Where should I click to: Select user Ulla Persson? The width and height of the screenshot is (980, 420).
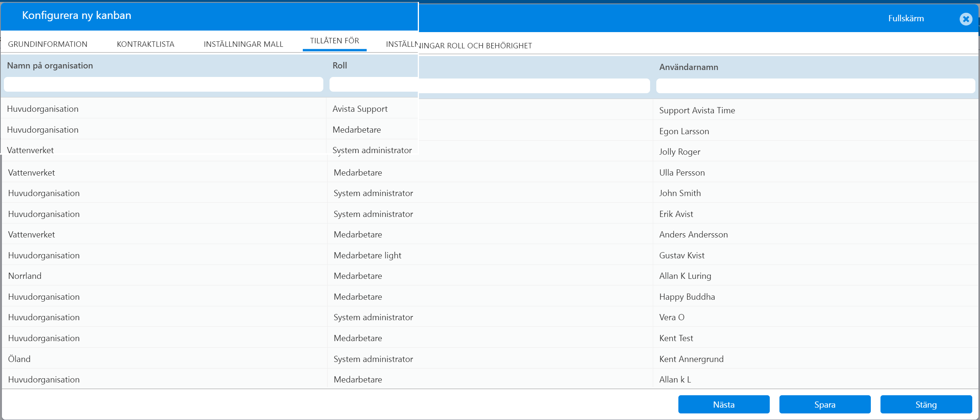pos(682,172)
